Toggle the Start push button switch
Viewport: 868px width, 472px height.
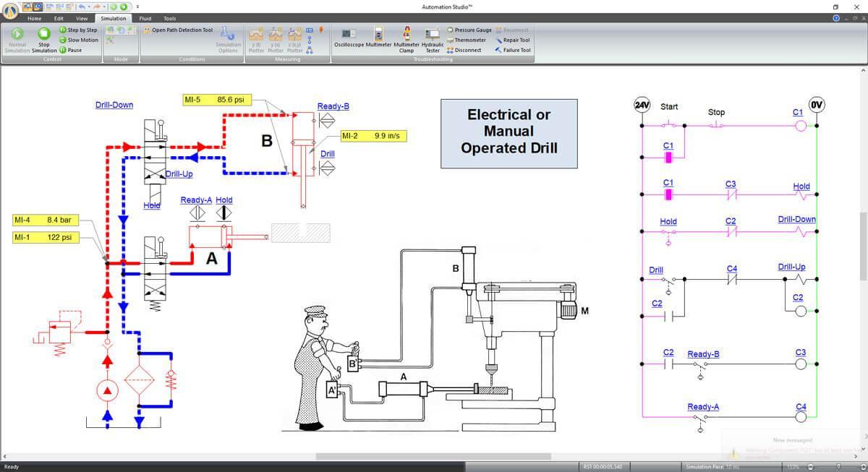click(x=669, y=124)
